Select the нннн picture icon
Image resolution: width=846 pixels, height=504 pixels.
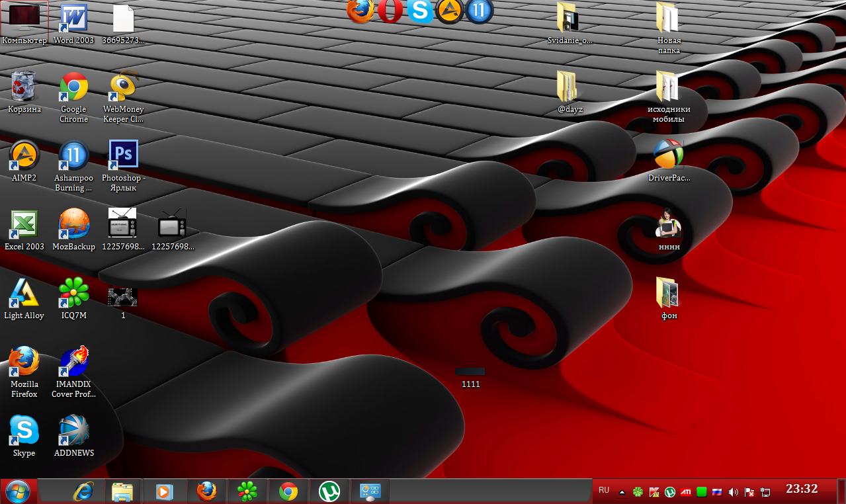click(669, 230)
